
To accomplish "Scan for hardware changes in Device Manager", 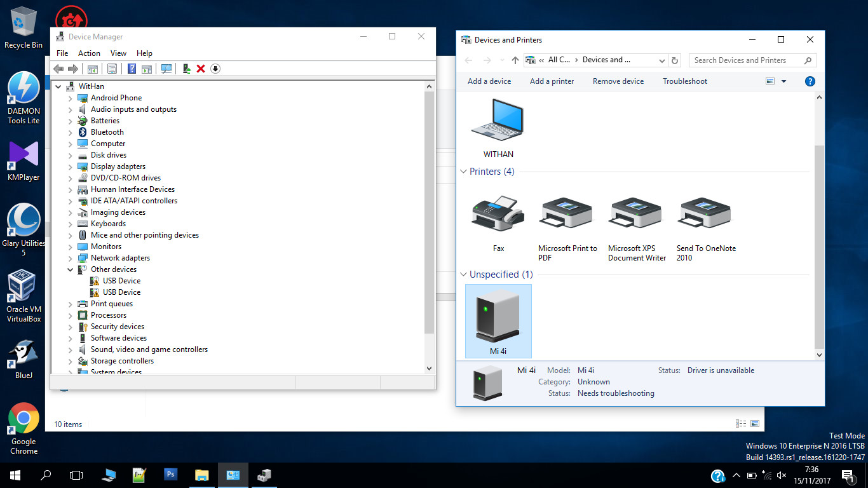I will (x=166, y=69).
